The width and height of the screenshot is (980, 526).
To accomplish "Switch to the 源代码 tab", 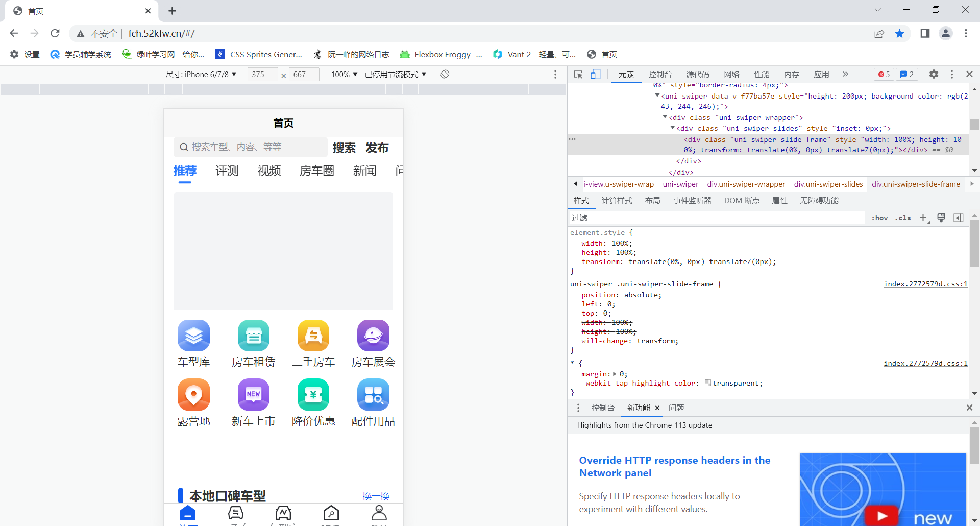I will pyautogui.click(x=697, y=75).
